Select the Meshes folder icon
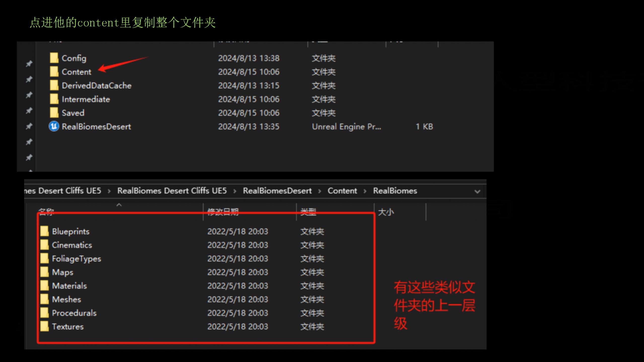The height and width of the screenshot is (362, 644). 44,299
